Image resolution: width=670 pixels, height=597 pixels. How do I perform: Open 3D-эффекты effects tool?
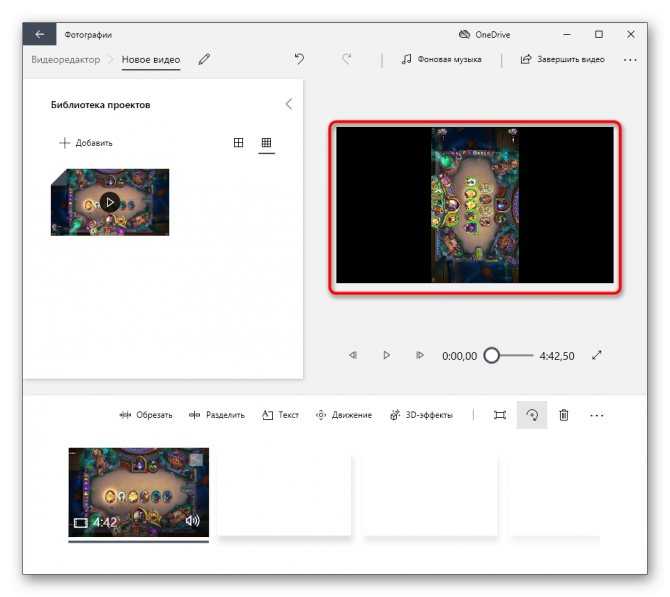[421, 415]
